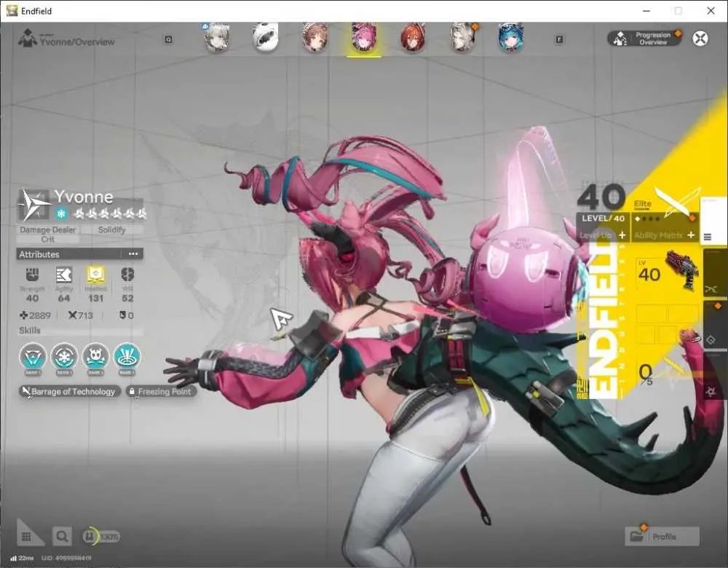Open the first skill icon with triangle emblem

pyautogui.click(x=33, y=357)
